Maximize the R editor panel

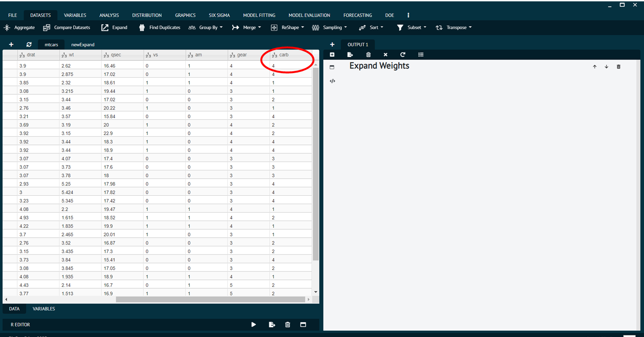click(303, 324)
